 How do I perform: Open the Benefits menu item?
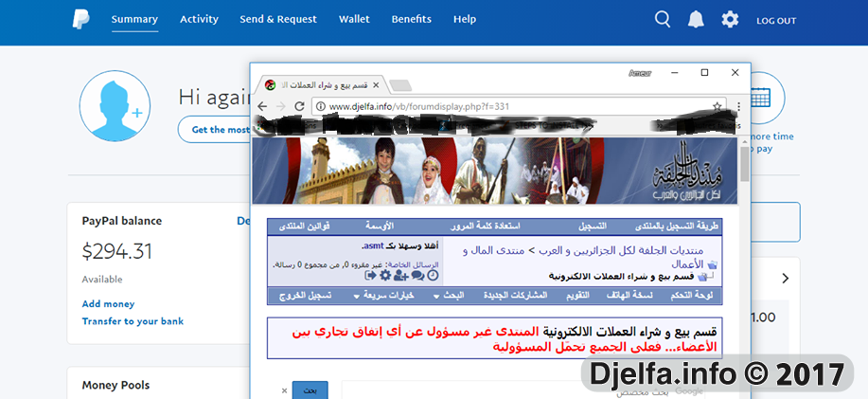point(412,19)
